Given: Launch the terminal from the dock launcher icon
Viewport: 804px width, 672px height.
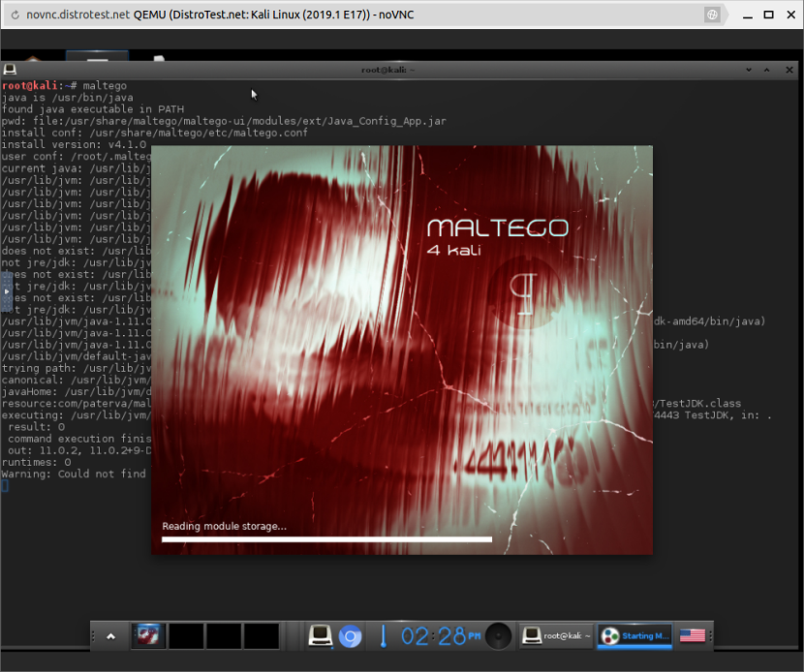Looking at the screenshot, I should (x=321, y=636).
